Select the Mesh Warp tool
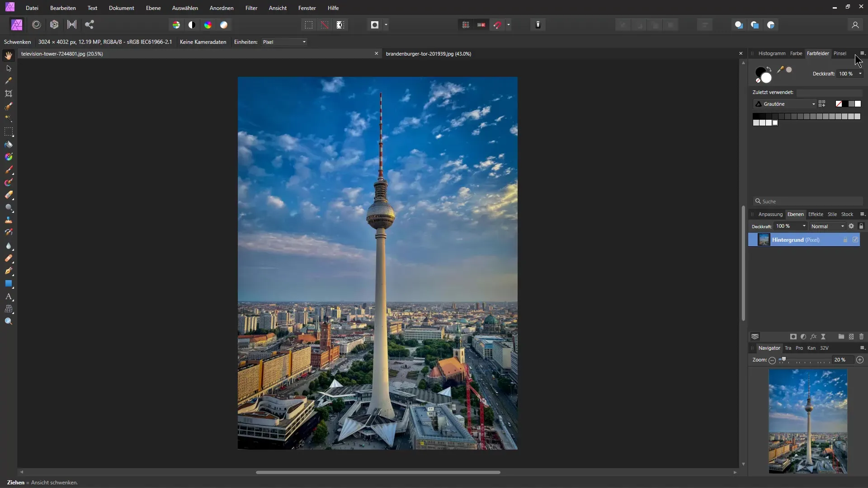This screenshot has width=868, height=488. point(9,309)
